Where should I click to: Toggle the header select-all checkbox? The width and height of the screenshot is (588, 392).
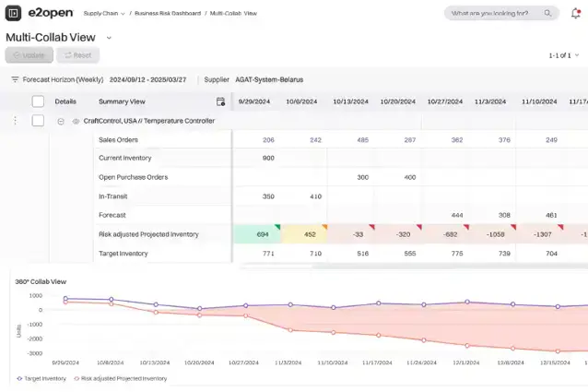pos(38,101)
